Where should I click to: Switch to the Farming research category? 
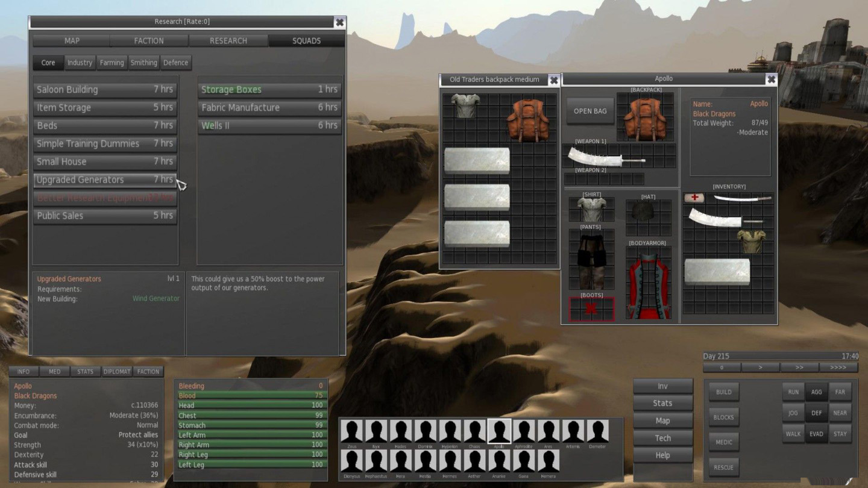click(x=112, y=63)
